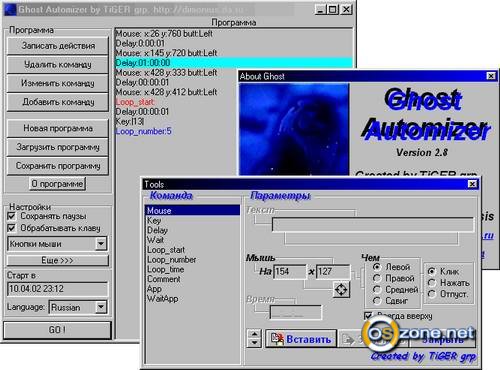Viewport: 500px width, 370px height.
Task: Click the GO ! button
Action: [x=57, y=330]
